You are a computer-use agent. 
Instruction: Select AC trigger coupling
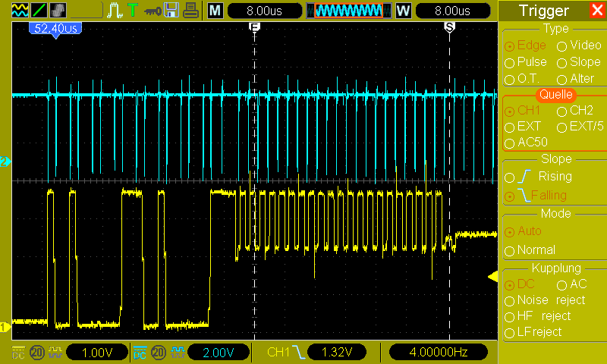click(572, 284)
